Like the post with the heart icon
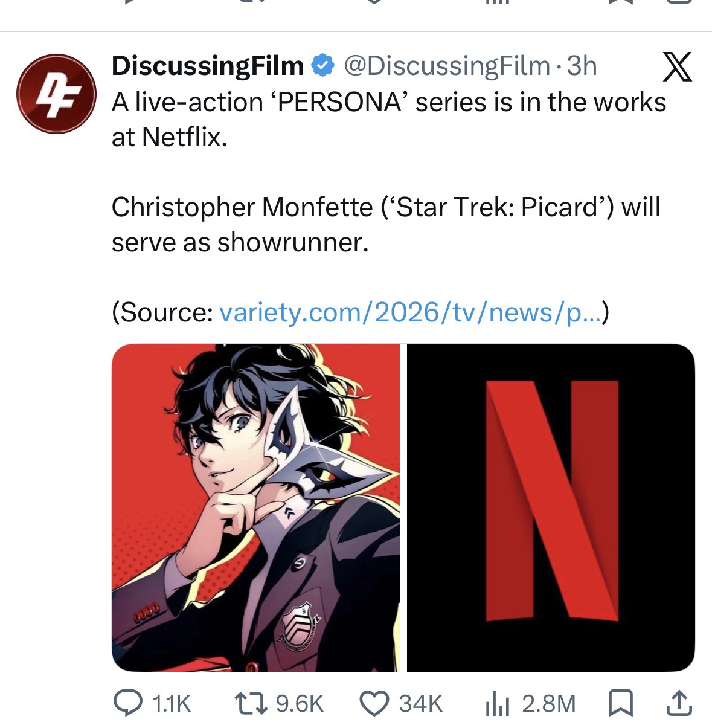Viewport: 712px width, 728px height. click(374, 703)
